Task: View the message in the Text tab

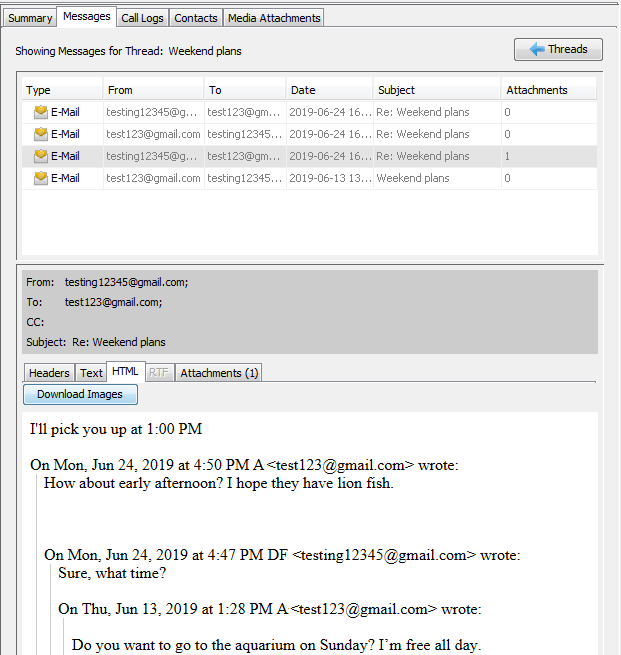Action: (91, 373)
